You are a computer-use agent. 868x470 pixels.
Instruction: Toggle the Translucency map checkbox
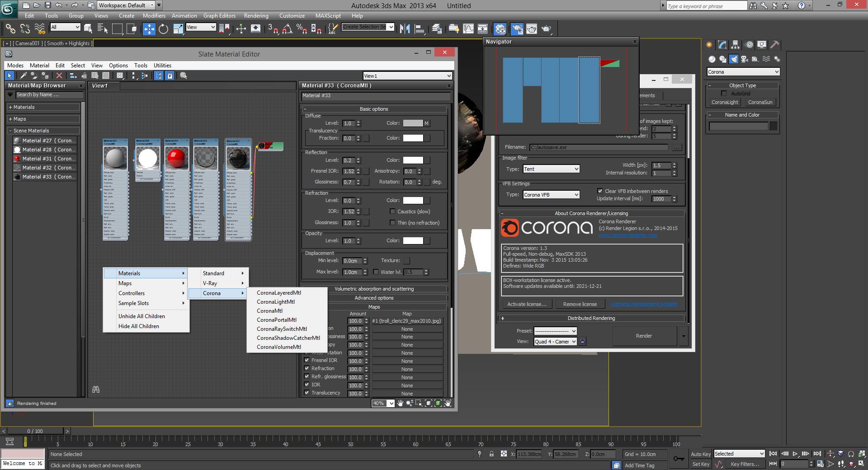(307, 393)
